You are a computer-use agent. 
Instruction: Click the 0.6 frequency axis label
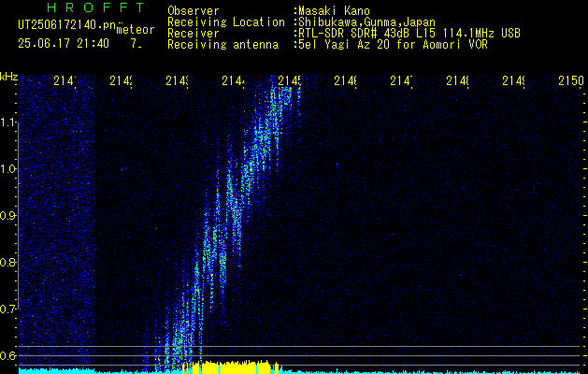(7, 355)
